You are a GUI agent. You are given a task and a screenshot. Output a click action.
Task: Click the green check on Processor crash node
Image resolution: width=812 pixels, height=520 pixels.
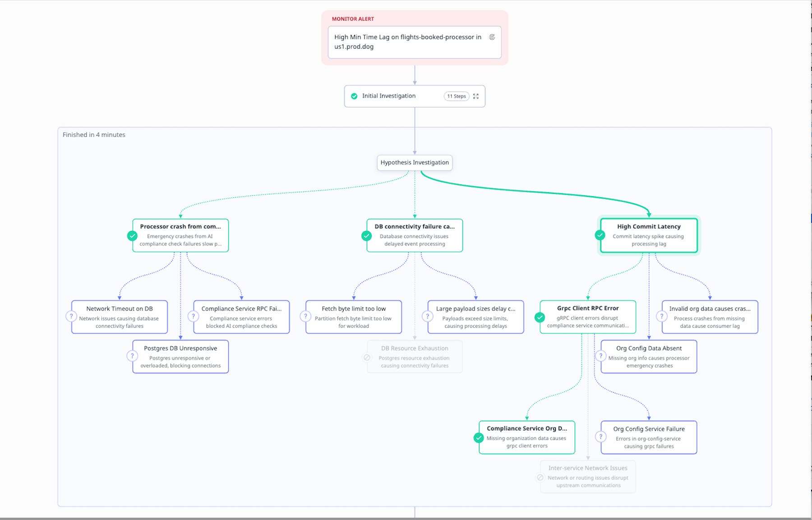[132, 235]
